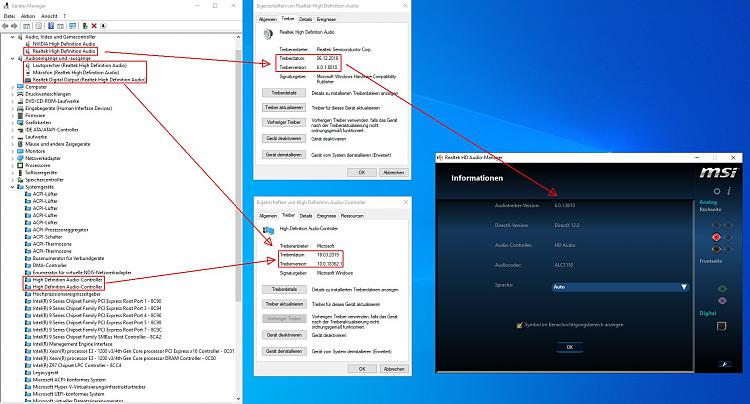This screenshot has height=404, width=750.
Task: Click the Firmware category icon
Action: pos(20,116)
